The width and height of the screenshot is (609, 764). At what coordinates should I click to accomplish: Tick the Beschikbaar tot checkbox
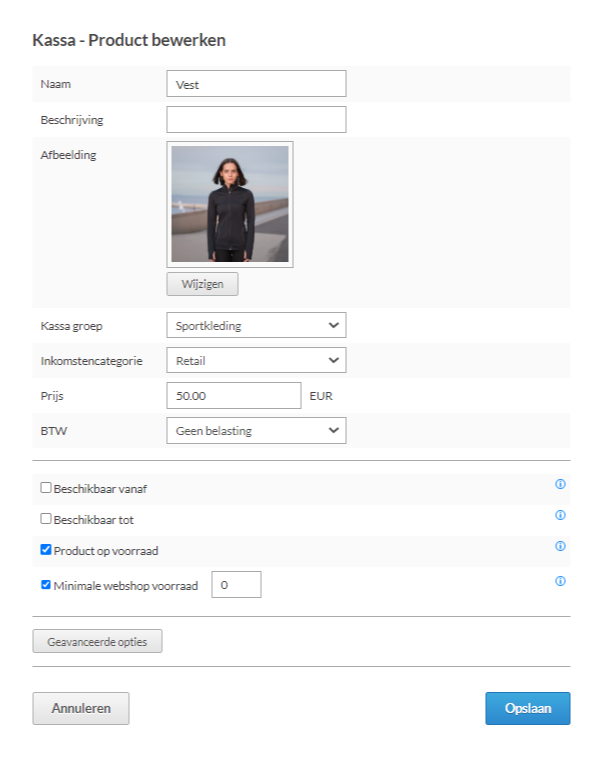[x=46, y=518]
